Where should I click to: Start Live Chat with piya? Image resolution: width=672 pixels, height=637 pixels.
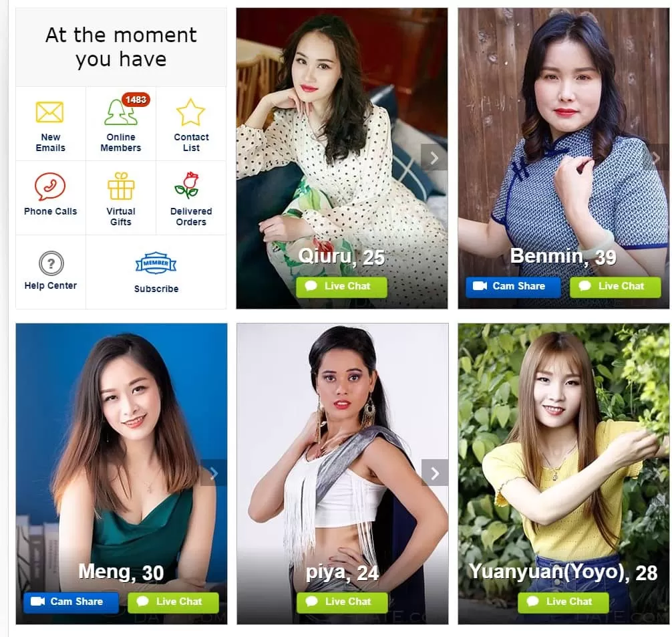[x=342, y=602]
